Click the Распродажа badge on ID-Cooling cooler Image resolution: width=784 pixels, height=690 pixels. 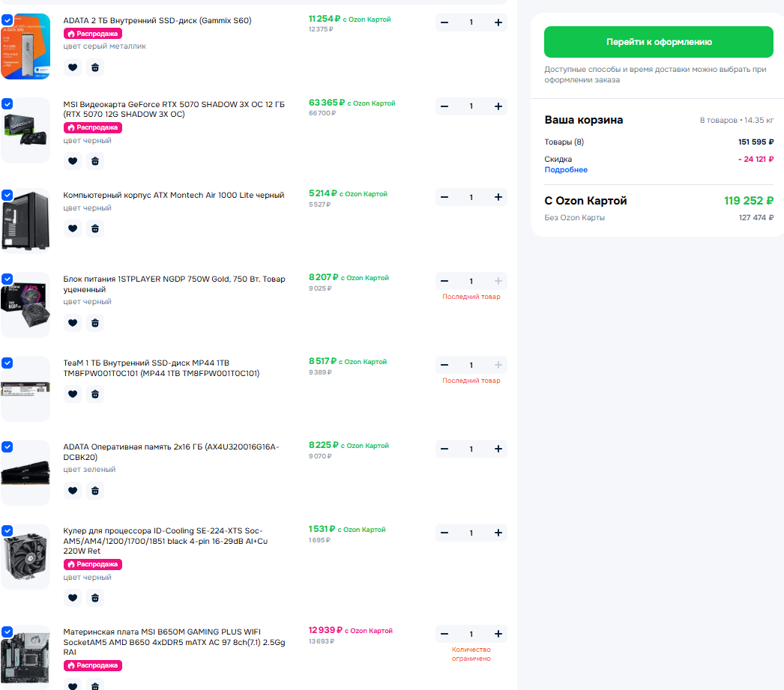[92, 564]
